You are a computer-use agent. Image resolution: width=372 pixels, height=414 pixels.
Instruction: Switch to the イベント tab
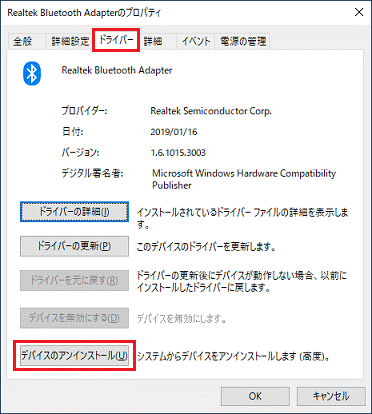pos(196,42)
